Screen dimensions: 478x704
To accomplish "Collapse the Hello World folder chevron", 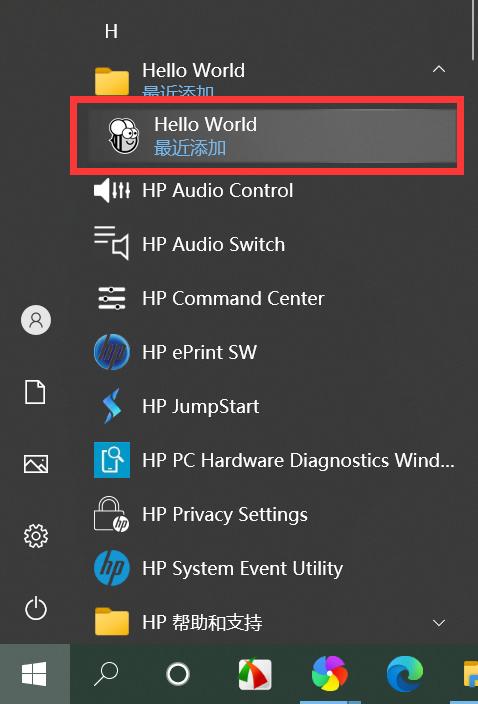I will 439,70.
